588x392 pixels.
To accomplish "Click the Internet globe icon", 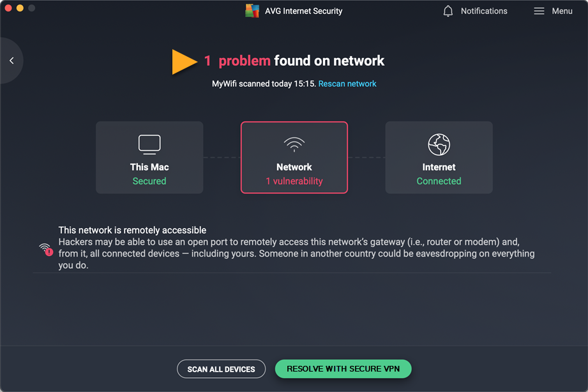I will pos(439,144).
